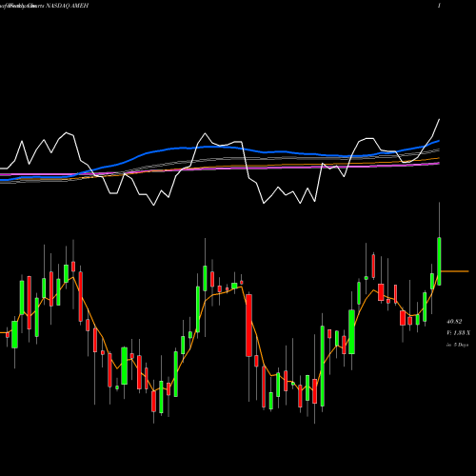Click the orange horizontal price level line

tap(455, 271)
